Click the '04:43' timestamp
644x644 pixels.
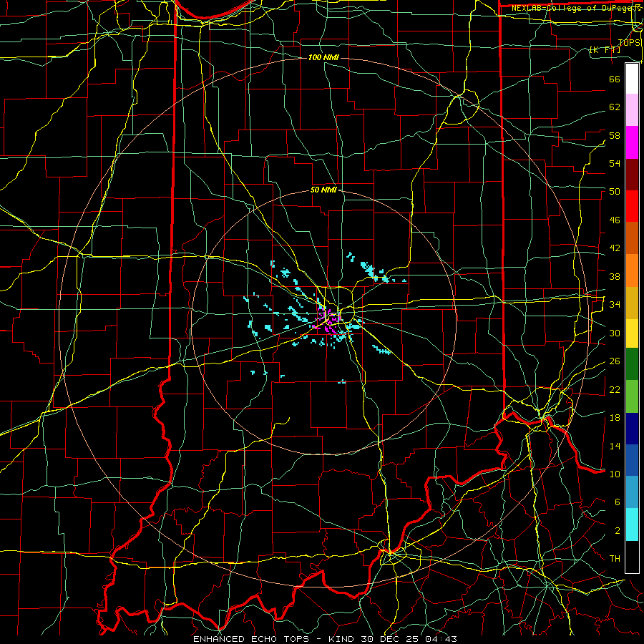pyautogui.click(x=441, y=639)
